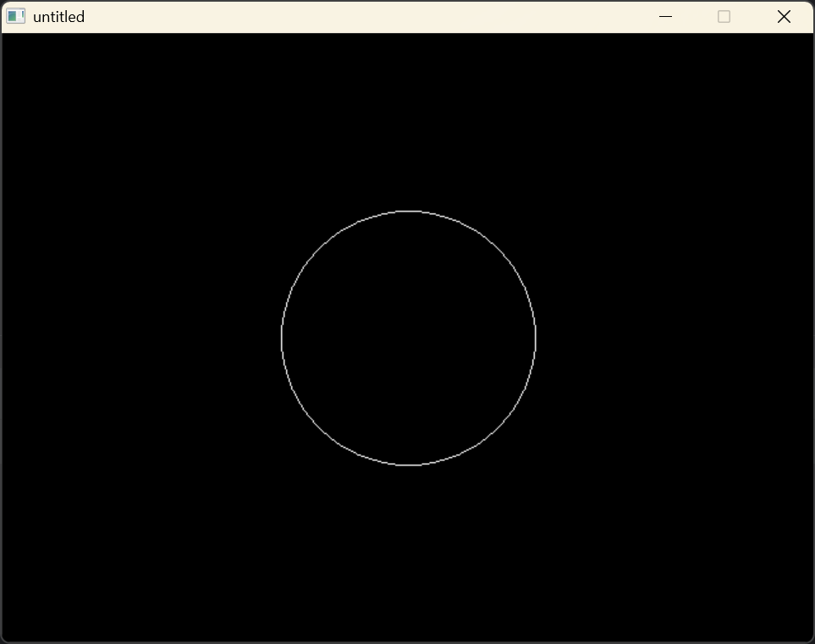The height and width of the screenshot is (644, 815).
Task: Click the topmost point of the circle outline
Action: [x=409, y=212]
